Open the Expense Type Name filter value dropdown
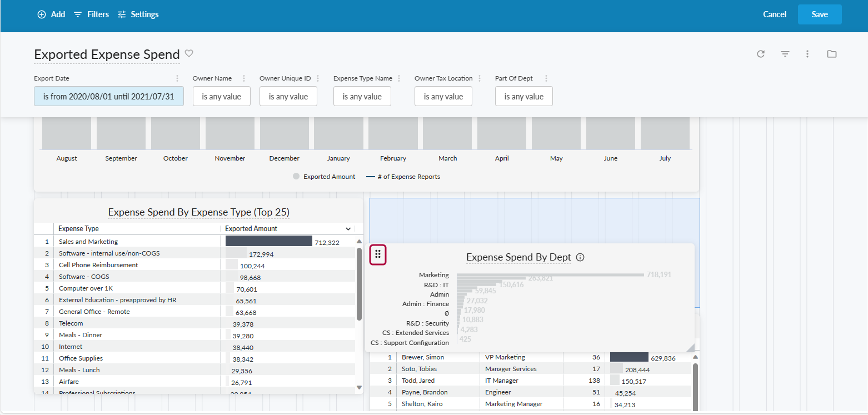Screen dimensions: 868x415 click(362, 96)
